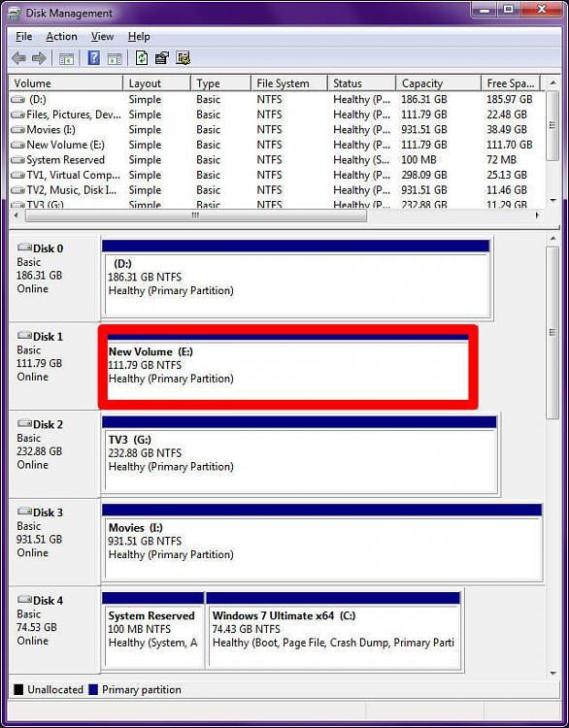Sort by the File System column header
Viewport: 569px width, 728px height.
289,83
